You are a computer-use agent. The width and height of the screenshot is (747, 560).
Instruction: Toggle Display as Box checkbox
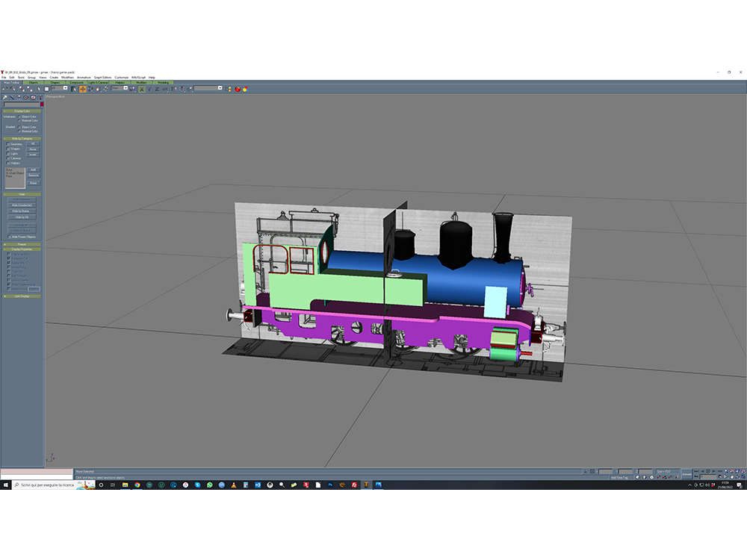click(8, 255)
